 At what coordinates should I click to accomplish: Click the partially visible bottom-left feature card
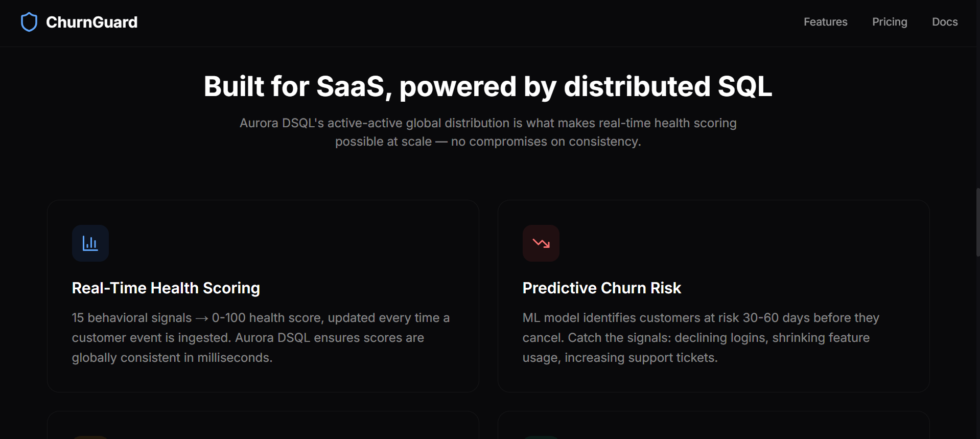pyautogui.click(x=263, y=425)
